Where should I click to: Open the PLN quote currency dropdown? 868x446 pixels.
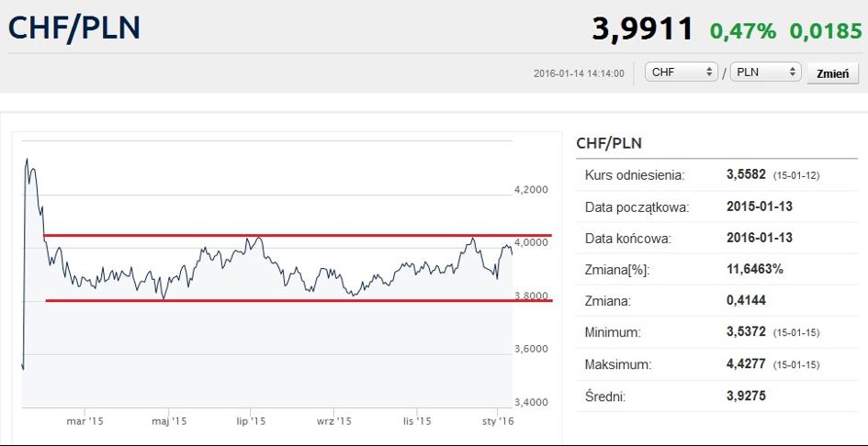point(766,72)
